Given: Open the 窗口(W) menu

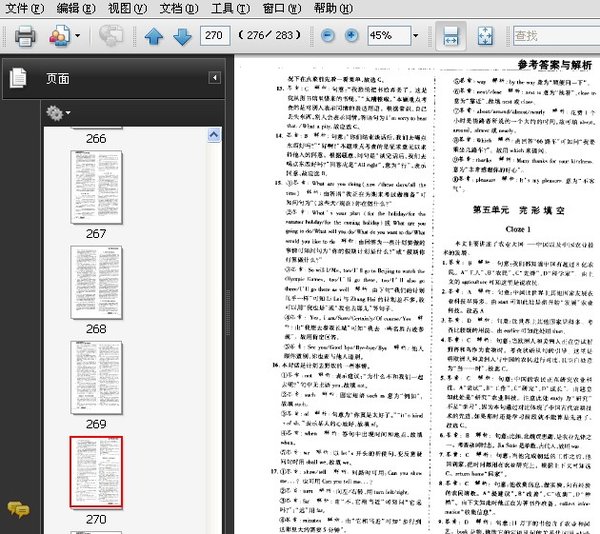Looking at the screenshot, I should pos(282,8).
